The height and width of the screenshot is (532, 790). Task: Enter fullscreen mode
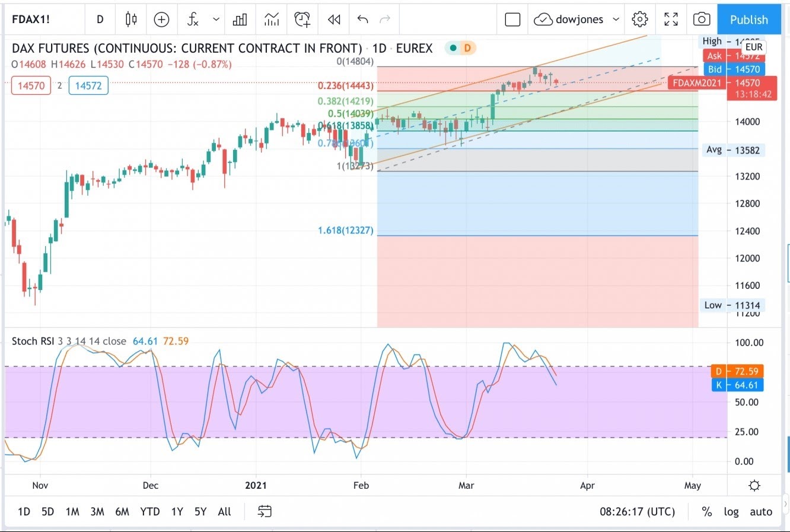(x=671, y=20)
